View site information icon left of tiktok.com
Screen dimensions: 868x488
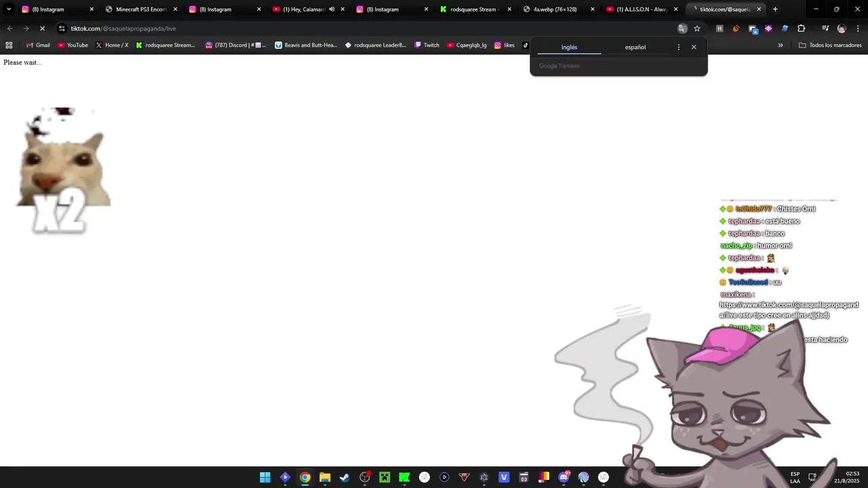tap(62, 28)
